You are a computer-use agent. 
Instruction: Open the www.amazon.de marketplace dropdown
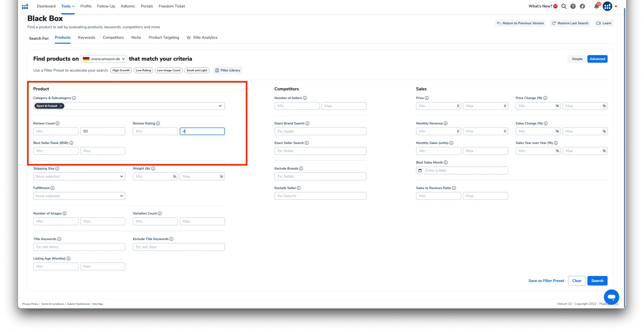(x=104, y=59)
